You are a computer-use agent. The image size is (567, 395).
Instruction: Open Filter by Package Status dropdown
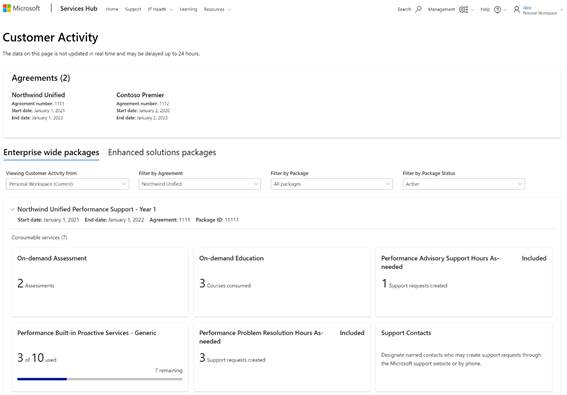coord(464,184)
